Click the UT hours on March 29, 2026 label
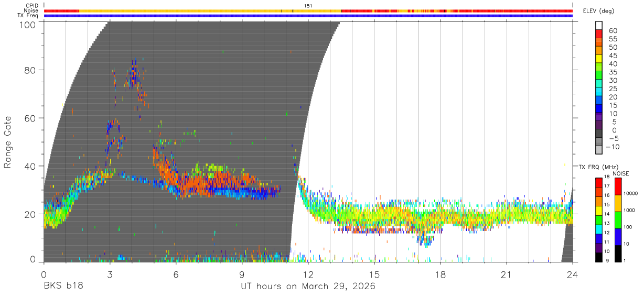The image size is (644, 297). coord(308,287)
